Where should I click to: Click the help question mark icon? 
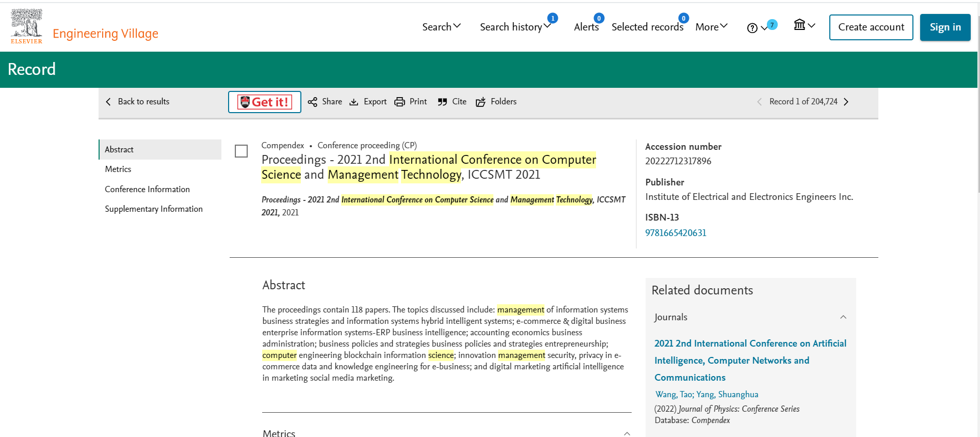(x=752, y=28)
